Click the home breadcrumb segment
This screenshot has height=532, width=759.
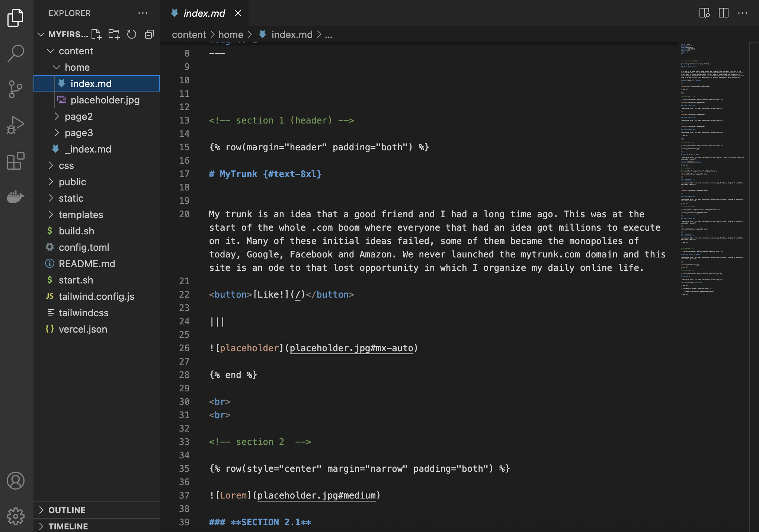pyautogui.click(x=231, y=35)
